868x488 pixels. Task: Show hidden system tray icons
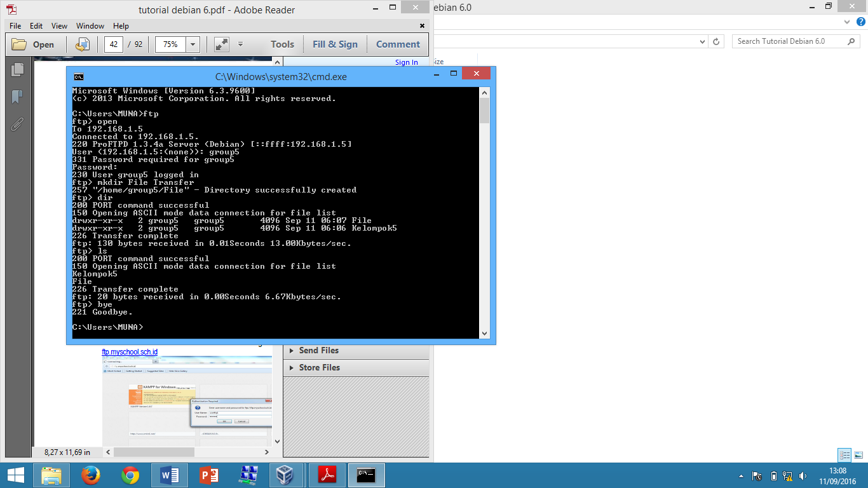pos(741,476)
